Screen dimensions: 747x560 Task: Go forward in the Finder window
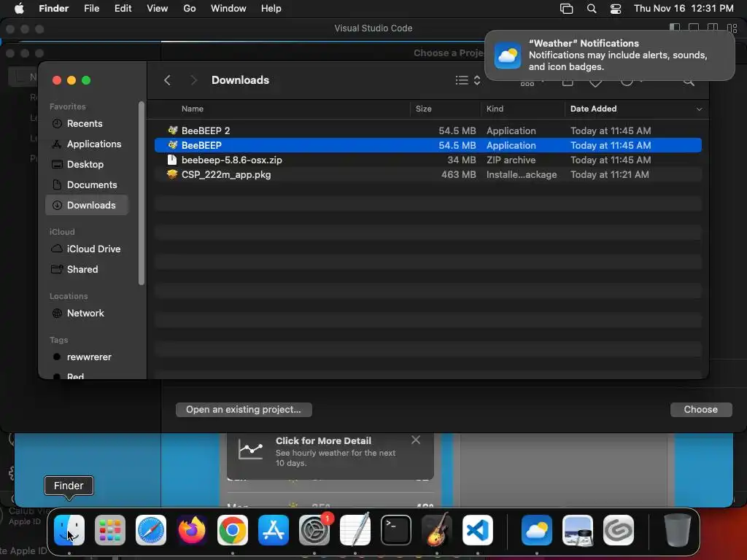tap(193, 80)
